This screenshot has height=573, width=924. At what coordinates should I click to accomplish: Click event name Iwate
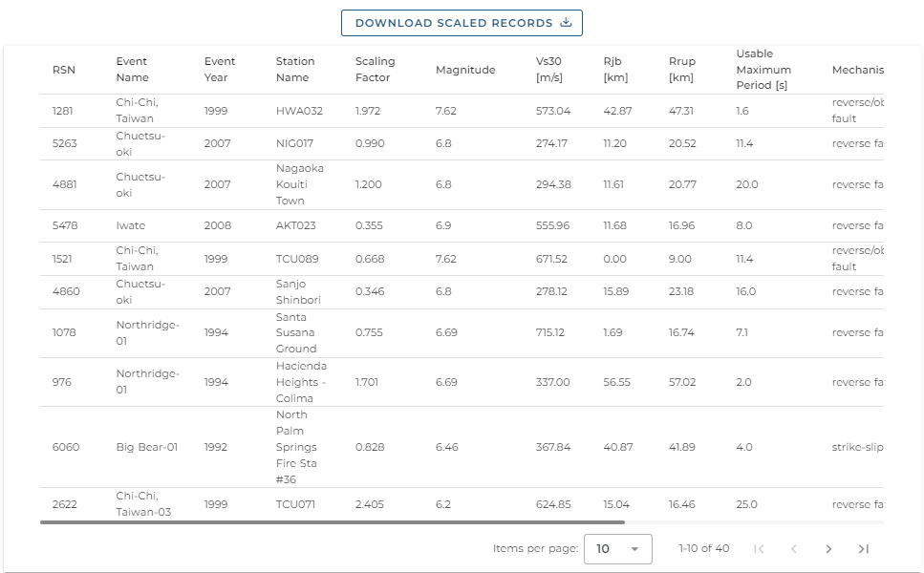pyautogui.click(x=130, y=225)
